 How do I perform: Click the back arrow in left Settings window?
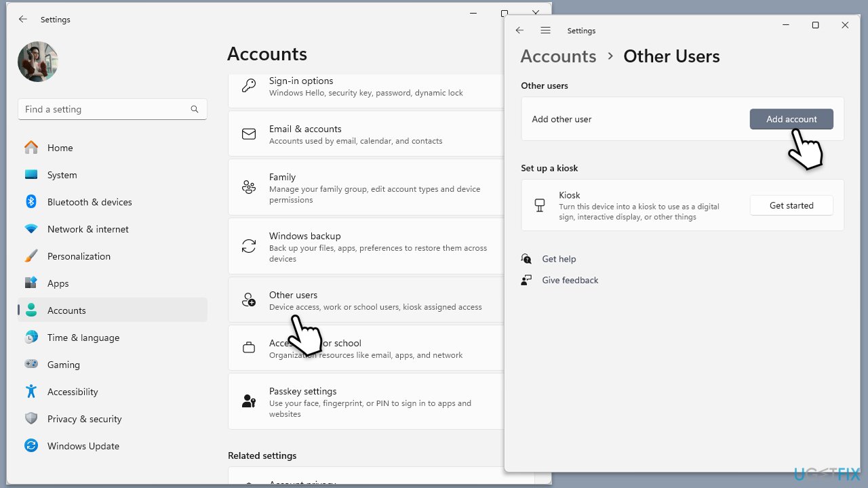pyautogui.click(x=23, y=20)
